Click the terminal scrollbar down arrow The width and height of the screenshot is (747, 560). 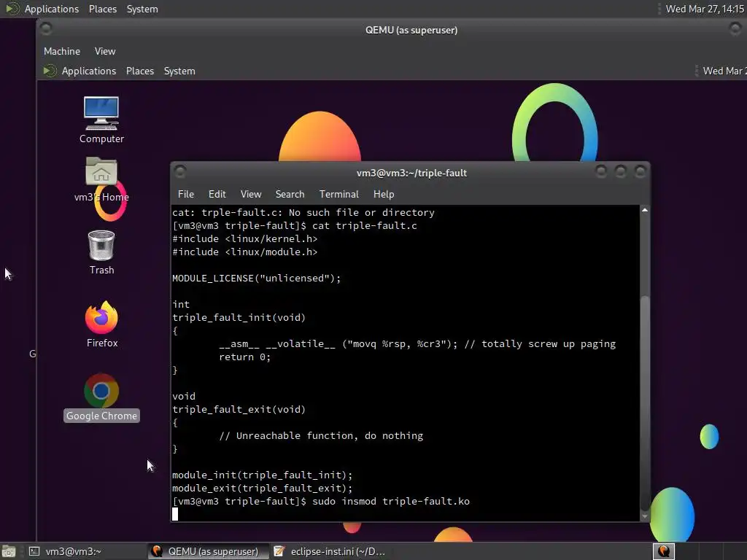point(645,516)
